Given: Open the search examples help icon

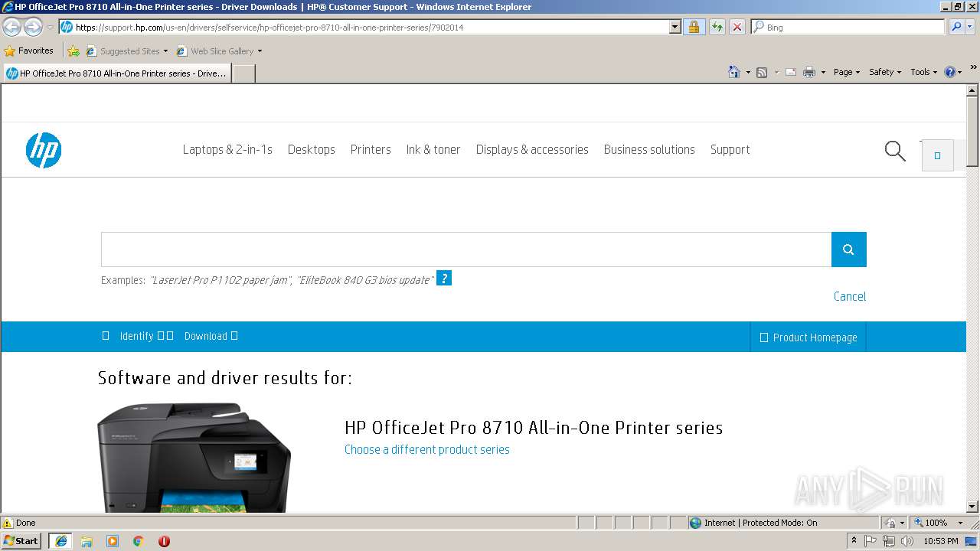Looking at the screenshot, I should point(444,279).
